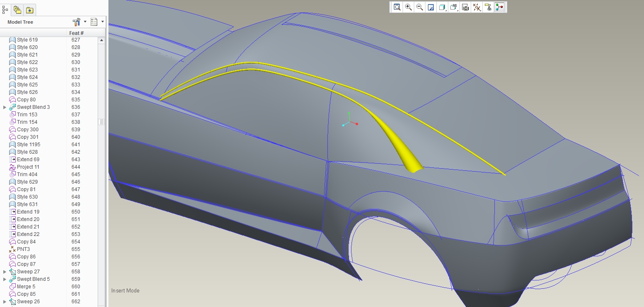This screenshot has width=644, height=307.
Task: Select the Copy 84 feature
Action: point(26,242)
